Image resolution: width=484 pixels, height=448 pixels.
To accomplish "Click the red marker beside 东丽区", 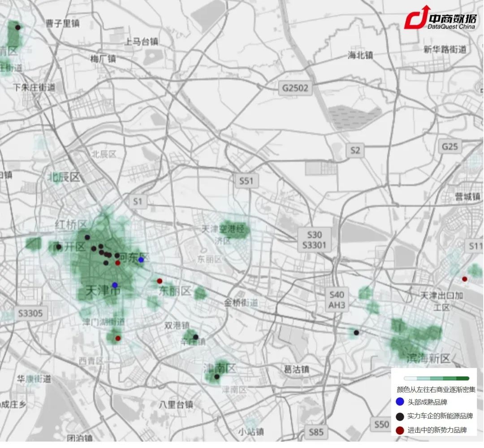I will tap(160, 281).
